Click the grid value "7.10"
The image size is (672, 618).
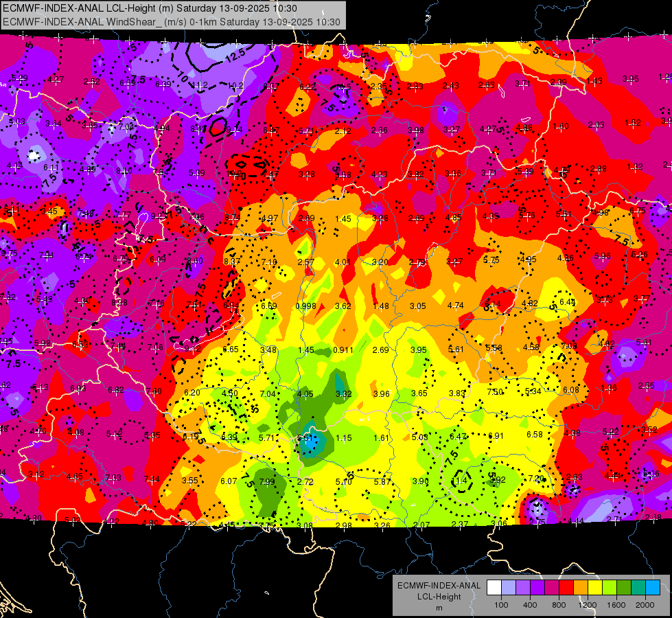click(x=269, y=262)
